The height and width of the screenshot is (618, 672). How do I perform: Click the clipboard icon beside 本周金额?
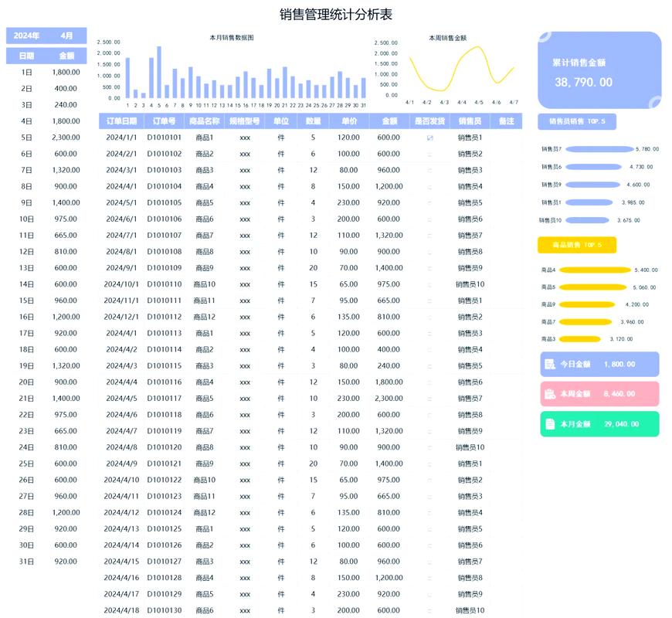click(550, 394)
